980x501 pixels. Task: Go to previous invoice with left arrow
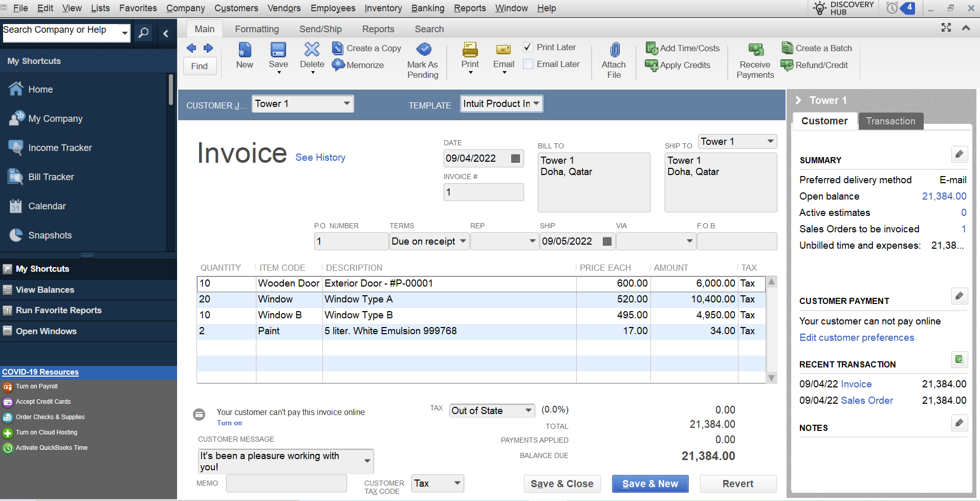tap(191, 48)
